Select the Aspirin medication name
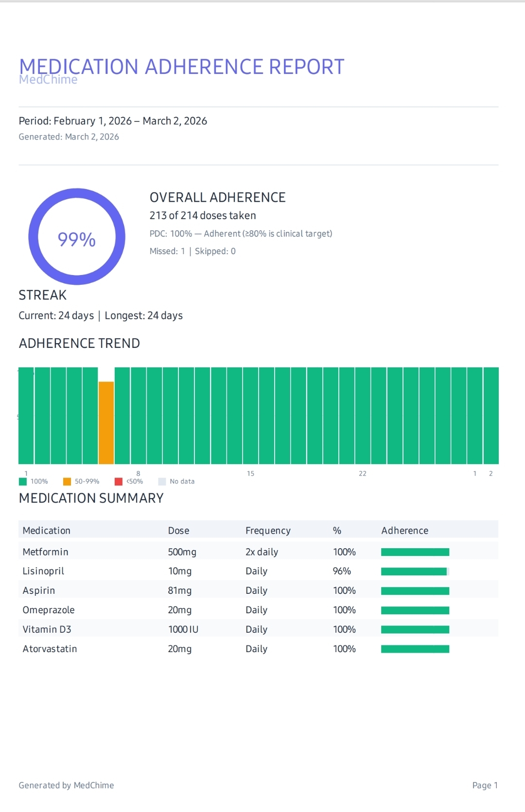The image size is (525, 812). 39,591
